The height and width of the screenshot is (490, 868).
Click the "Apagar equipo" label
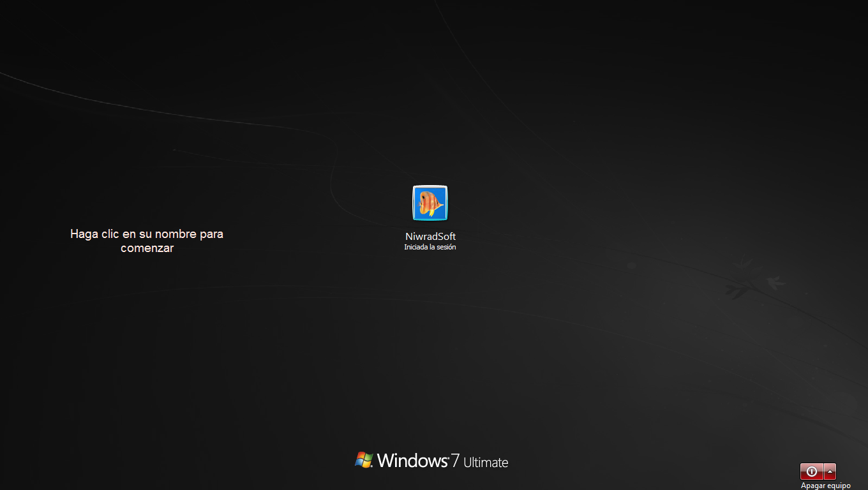[x=826, y=486]
